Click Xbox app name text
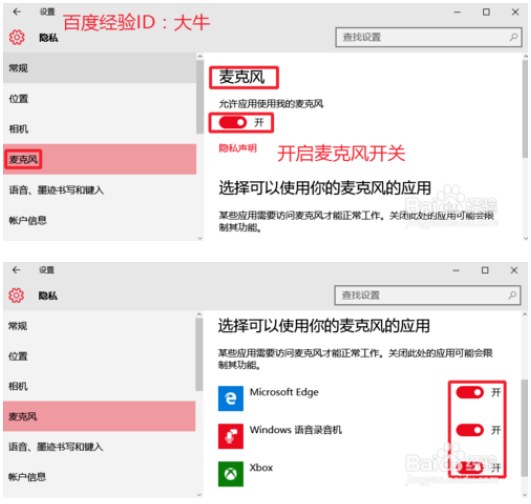Screen dimensions: 531x504 tap(261, 467)
